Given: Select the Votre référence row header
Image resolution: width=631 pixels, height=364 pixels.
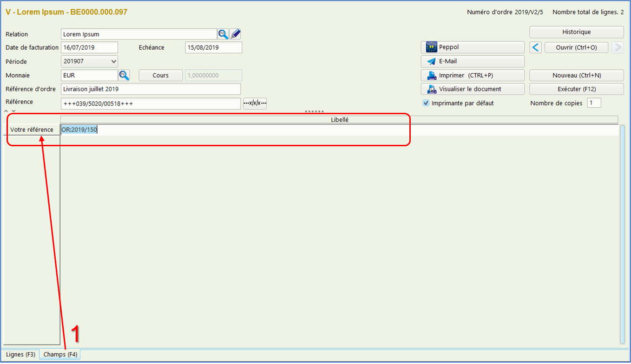Looking at the screenshot, I should [32, 130].
